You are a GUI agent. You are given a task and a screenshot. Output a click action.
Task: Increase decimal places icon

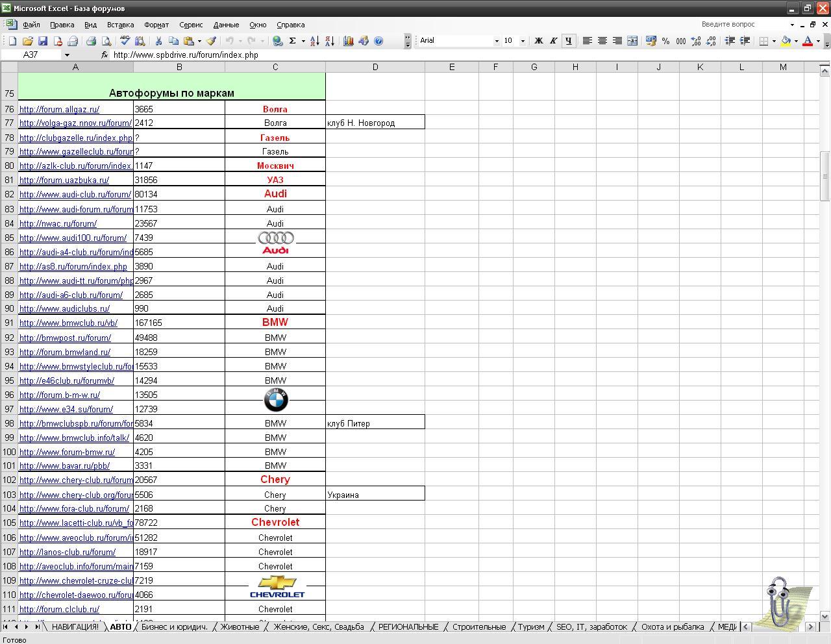pyautogui.click(x=696, y=41)
